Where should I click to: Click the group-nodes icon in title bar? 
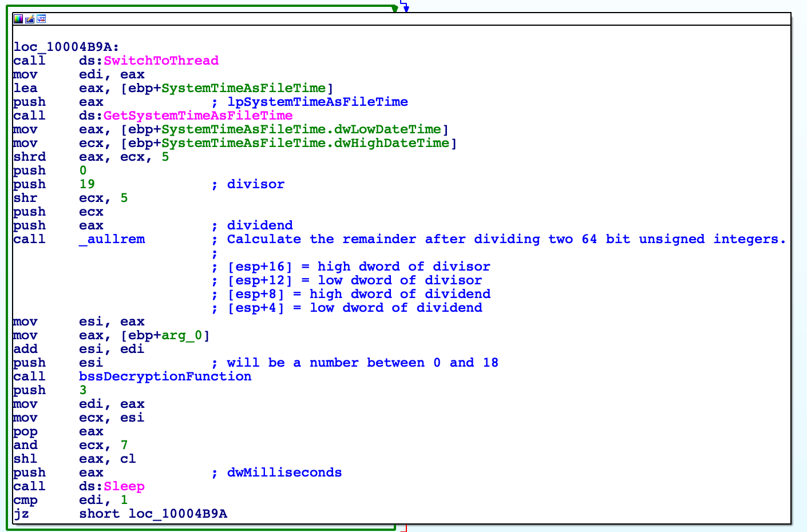41,19
